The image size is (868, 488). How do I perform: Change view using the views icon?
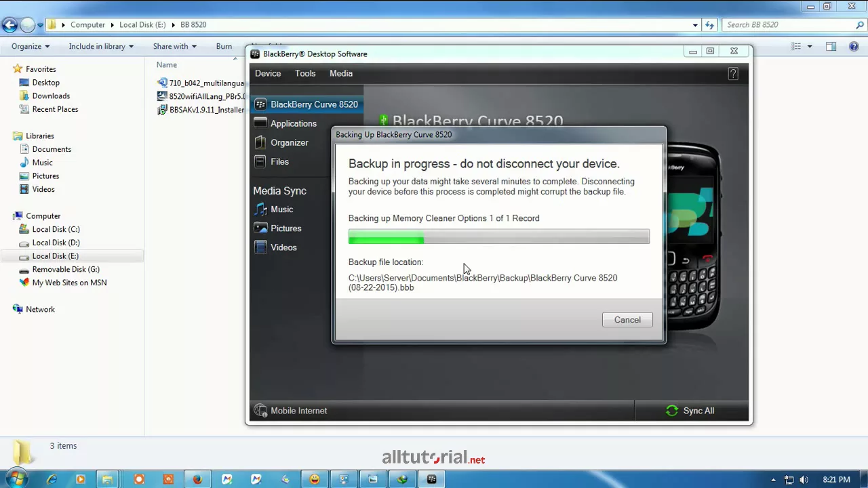tap(796, 46)
